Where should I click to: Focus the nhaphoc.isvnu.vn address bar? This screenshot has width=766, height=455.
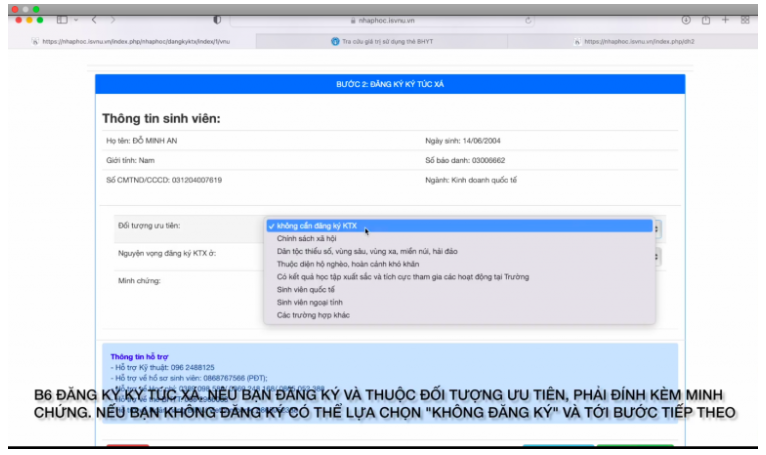click(382, 21)
